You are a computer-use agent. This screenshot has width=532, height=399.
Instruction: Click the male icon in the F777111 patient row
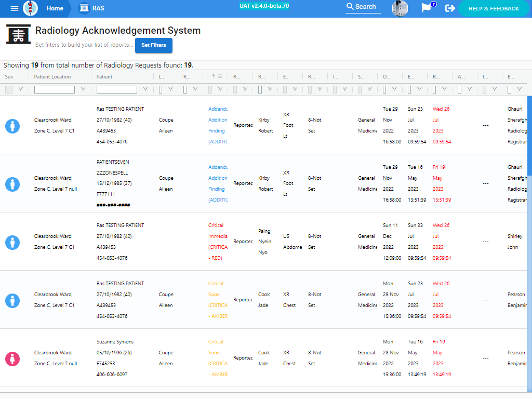pos(12,184)
